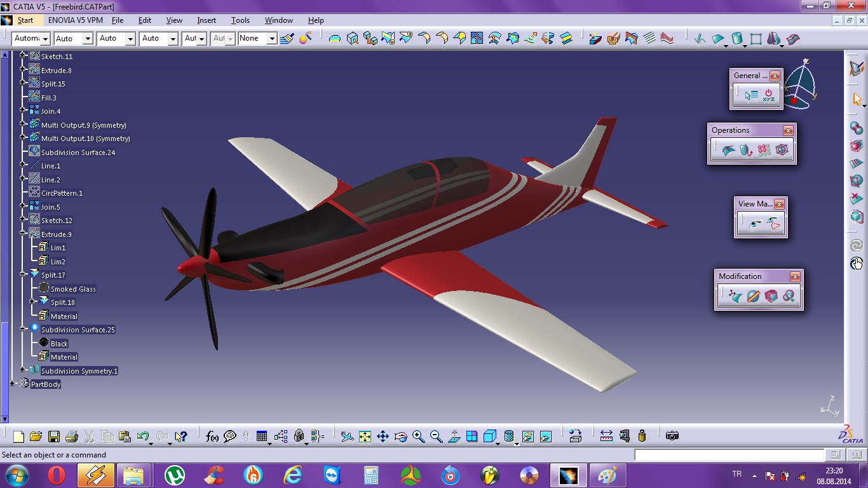Close the Modification floating toolbar
The height and width of the screenshot is (488, 868).
tap(795, 276)
